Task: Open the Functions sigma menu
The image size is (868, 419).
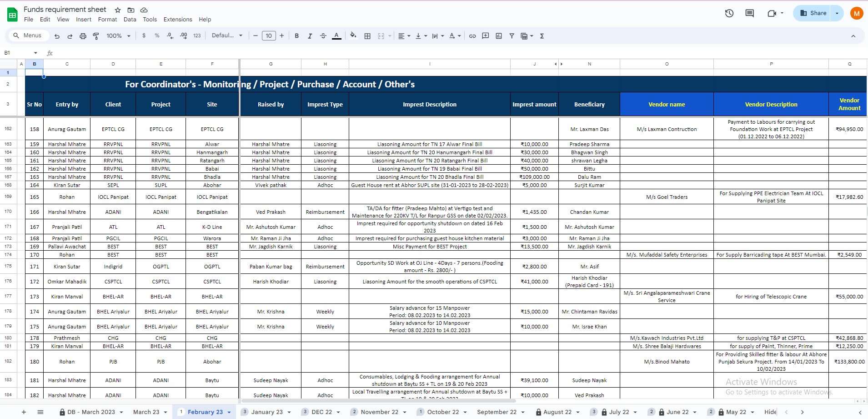Action: point(542,36)
